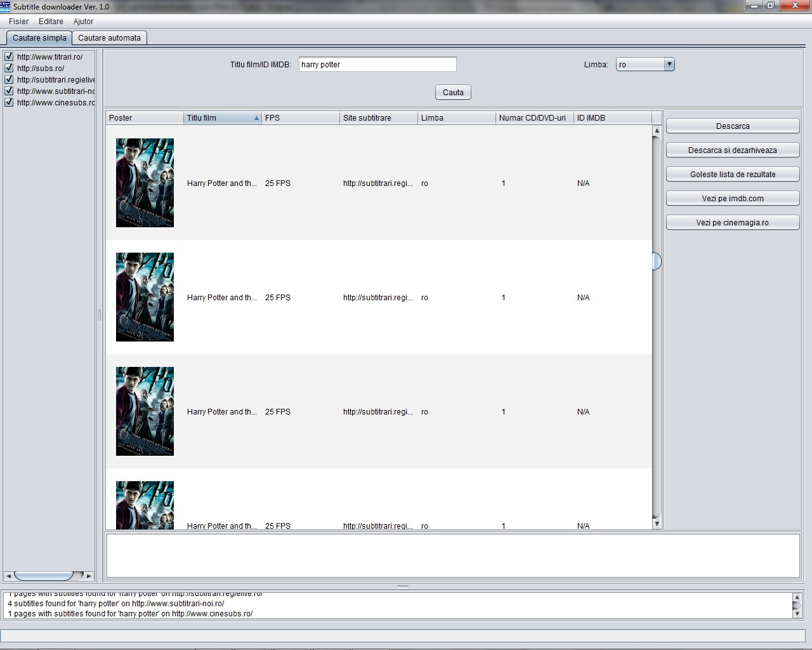Disable the subtitrari.regielive site checkbox

pyautogui.click(x=9, y=79)
